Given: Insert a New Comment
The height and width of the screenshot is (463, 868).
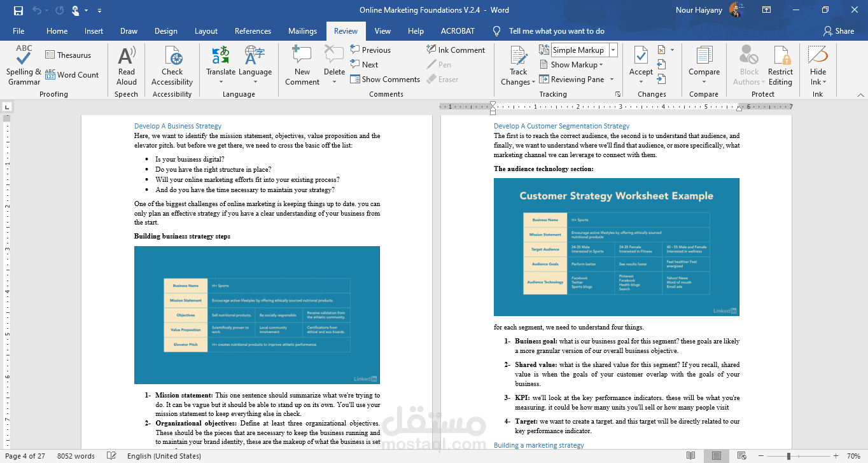Looking at the screenshot, I should (302, 66).
